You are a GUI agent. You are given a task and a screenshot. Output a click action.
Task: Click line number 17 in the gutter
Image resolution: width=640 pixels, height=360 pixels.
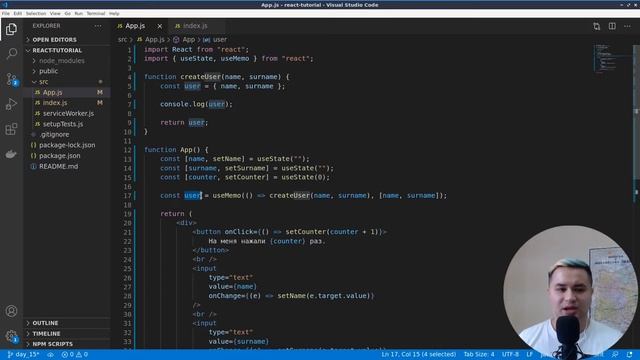pos(128,196)
